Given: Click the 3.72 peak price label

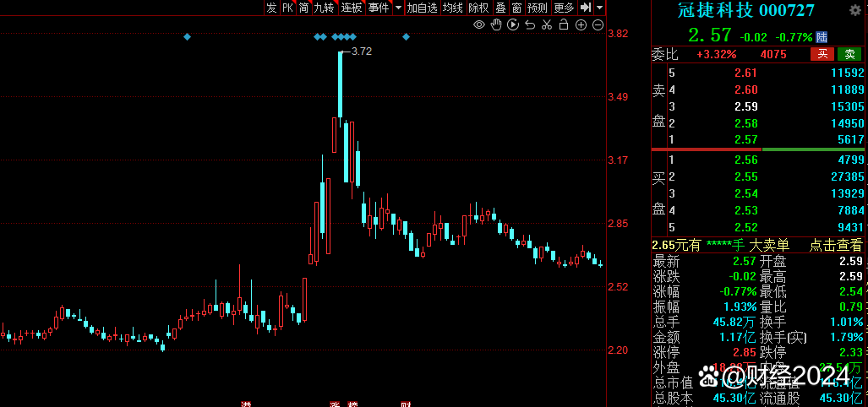Looking at the screenshot, I should 362,52.
